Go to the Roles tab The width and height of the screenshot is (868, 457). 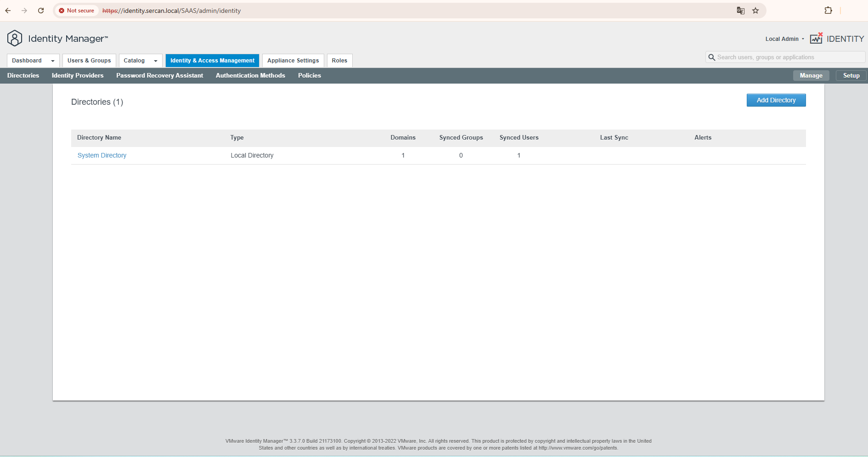[339, 61]
